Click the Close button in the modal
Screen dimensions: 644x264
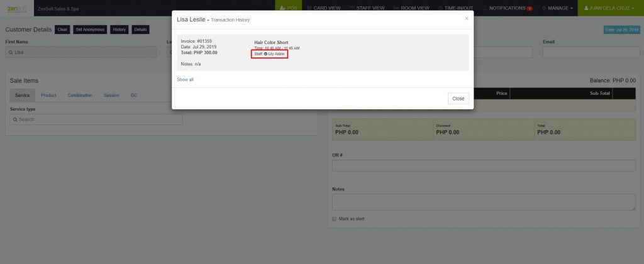(x=458, y=99)
